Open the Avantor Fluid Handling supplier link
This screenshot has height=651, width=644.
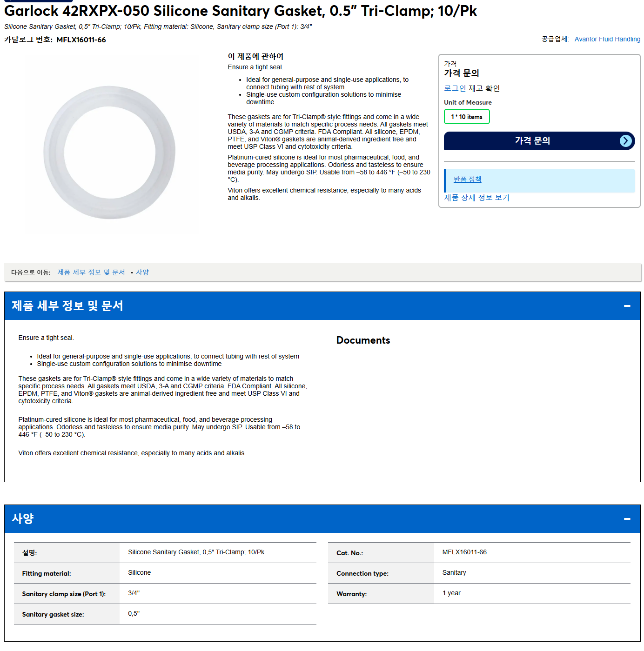(607, 39)
